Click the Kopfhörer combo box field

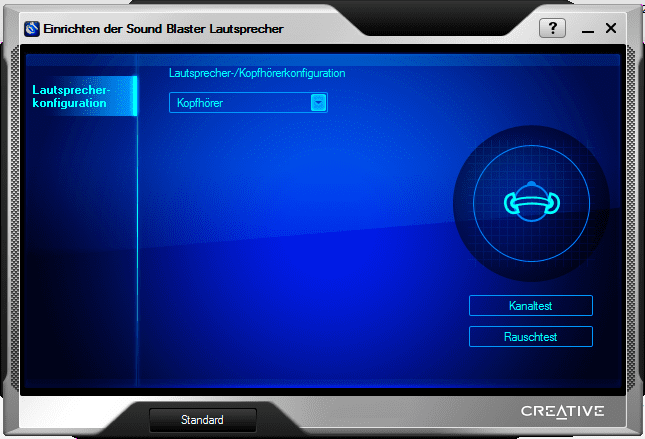(x=248, y=102)
